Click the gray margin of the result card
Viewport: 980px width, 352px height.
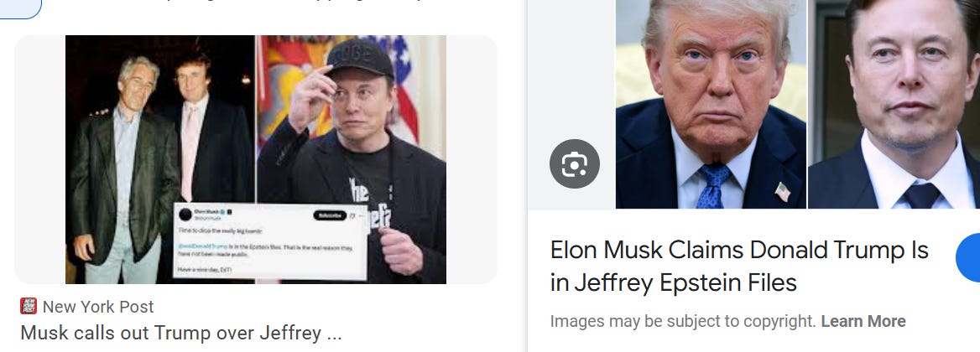pyautogui.click(x=39, y=159)
